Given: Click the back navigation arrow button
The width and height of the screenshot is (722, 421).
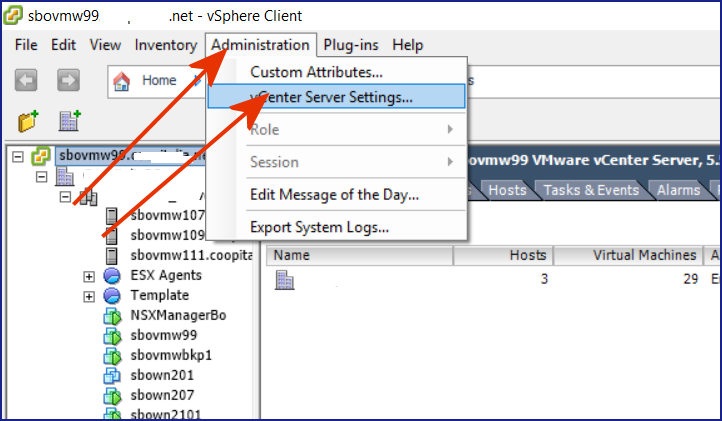Looking at the screenshot, I should click(x=26, y=80).
